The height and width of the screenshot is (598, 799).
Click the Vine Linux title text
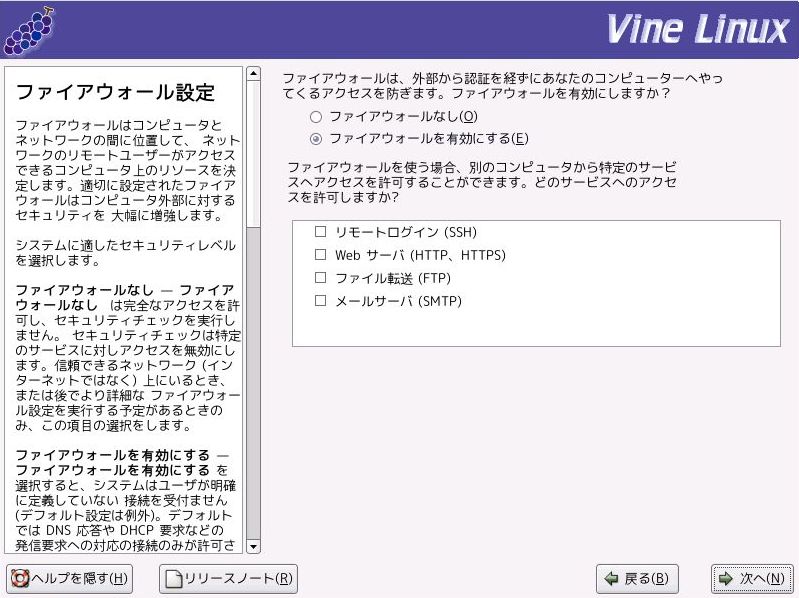pyautogui.click(x=698, y=30)
